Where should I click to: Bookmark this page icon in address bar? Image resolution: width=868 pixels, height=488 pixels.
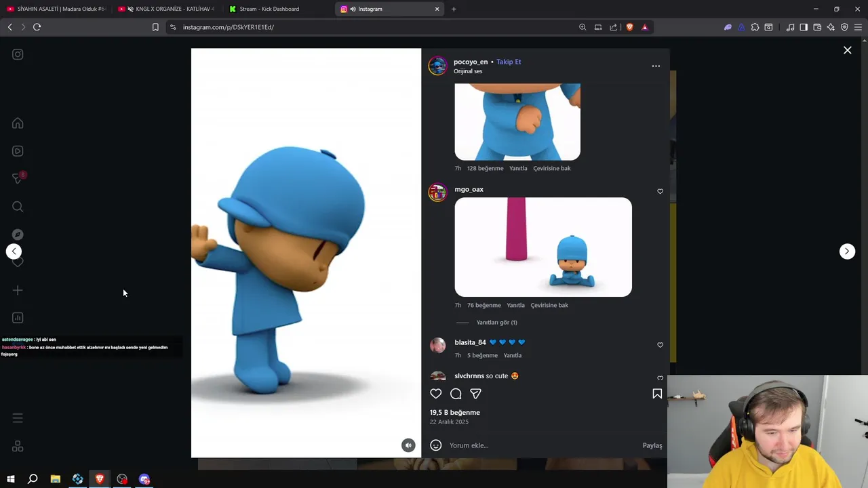155,27
